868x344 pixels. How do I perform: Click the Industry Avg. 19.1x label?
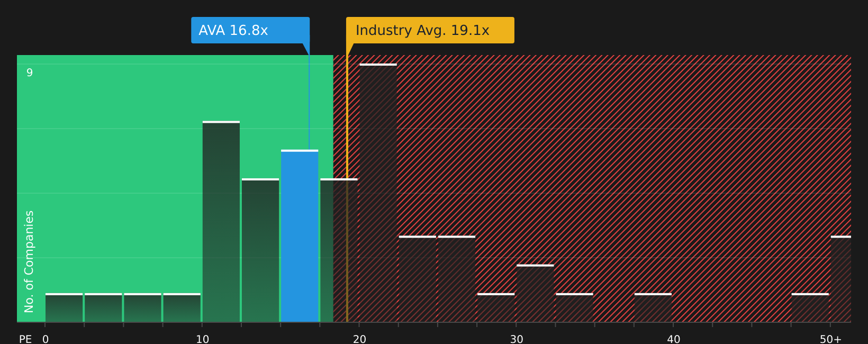[430, 30]
